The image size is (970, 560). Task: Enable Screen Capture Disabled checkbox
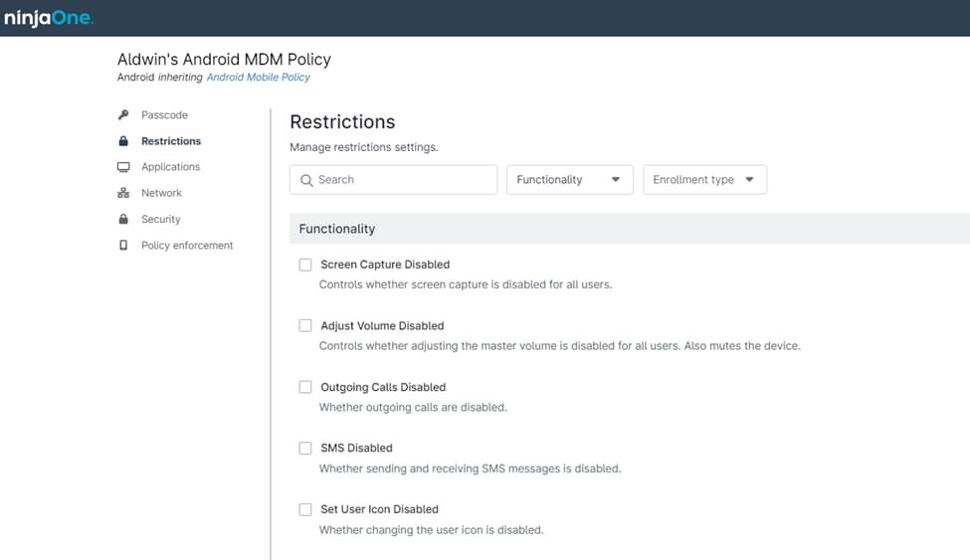305,265
